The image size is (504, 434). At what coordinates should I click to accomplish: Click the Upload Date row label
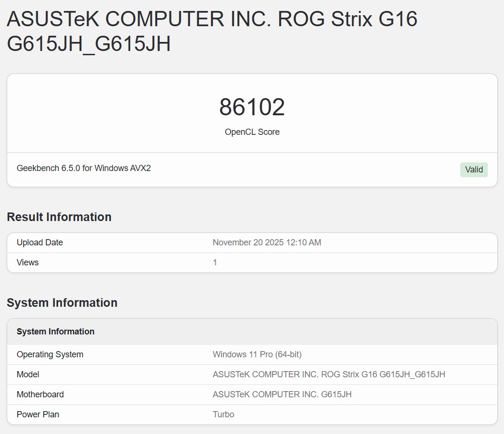coord(40,242)
